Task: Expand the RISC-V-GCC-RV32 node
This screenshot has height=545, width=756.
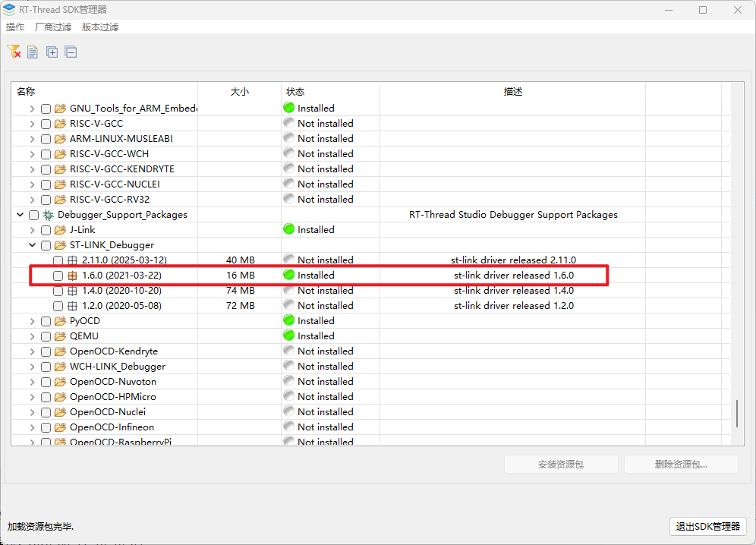Action: click(x=33, y=200)
